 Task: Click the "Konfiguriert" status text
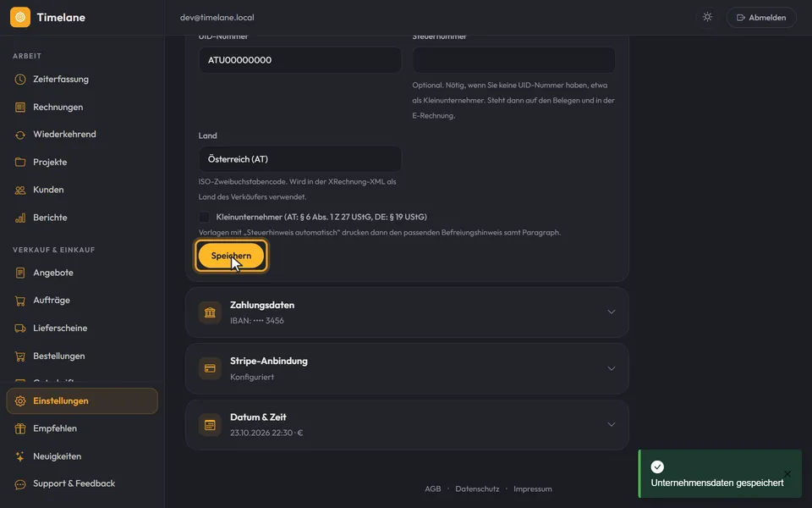click(x=252, y=377)
